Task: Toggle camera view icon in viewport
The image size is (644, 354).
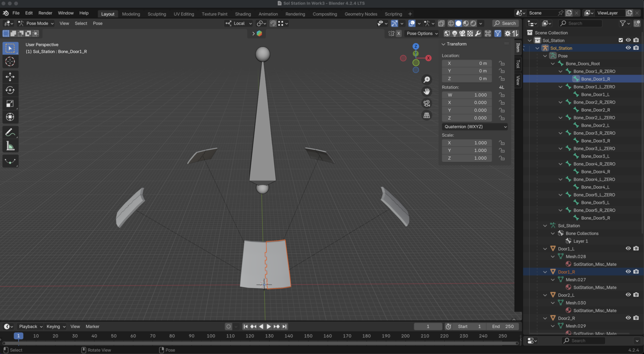Action: (427, 104)
